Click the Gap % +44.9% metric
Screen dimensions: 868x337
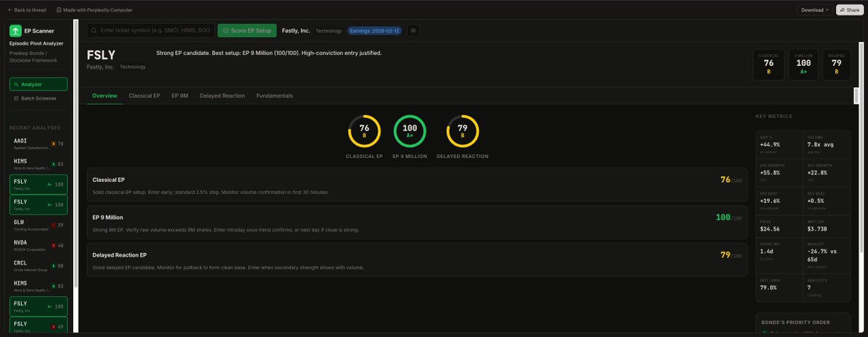[780, 144]
